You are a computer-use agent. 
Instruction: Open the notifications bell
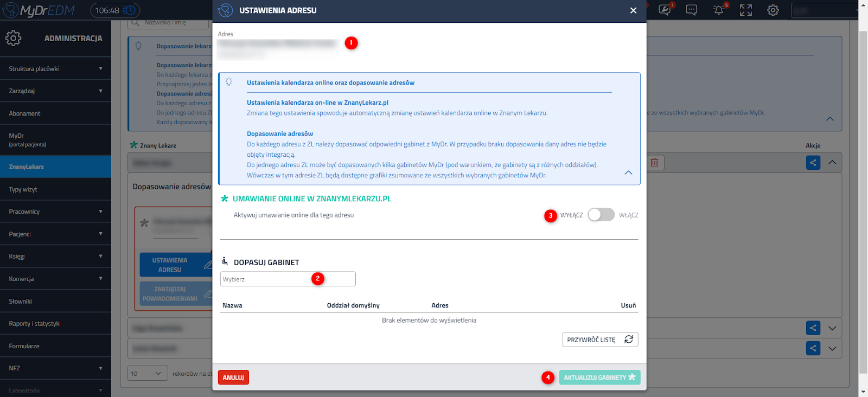tap(718, 10)
